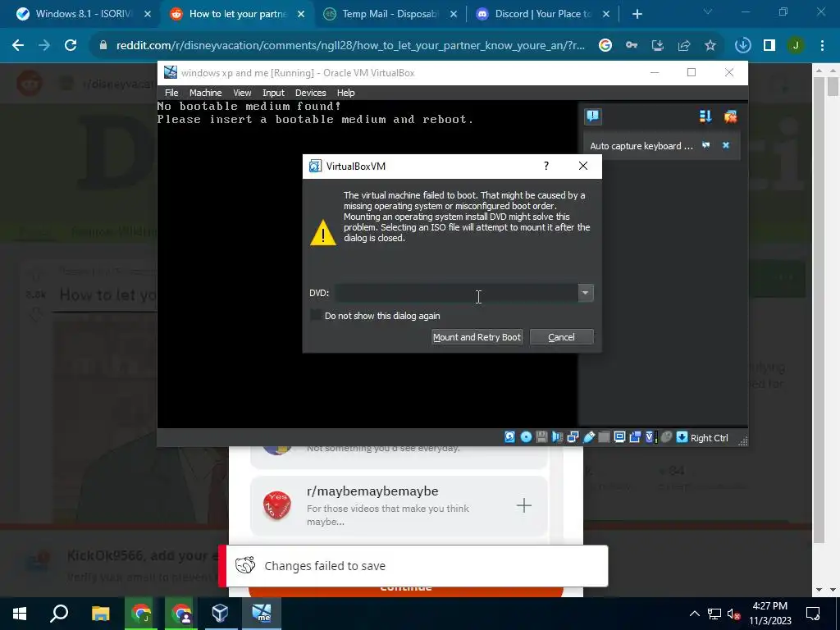Click the Windows Start button

(x=20, y=614)
